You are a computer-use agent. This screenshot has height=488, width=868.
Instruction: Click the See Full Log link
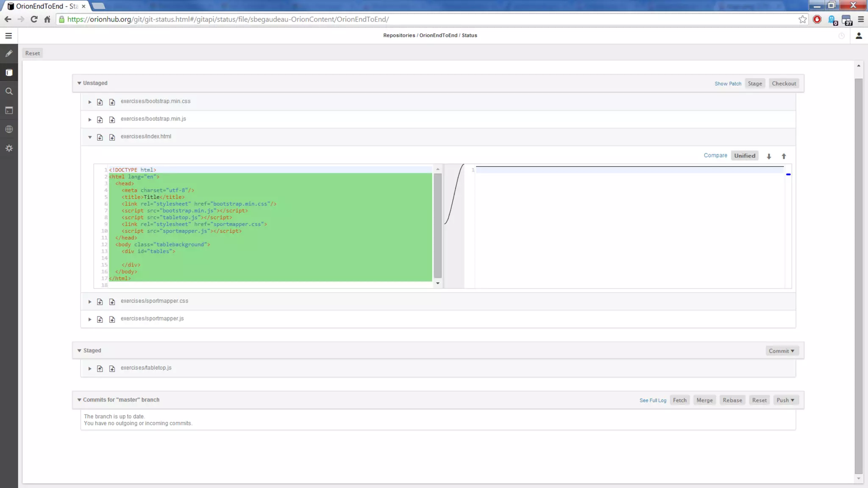pos(653,400)
